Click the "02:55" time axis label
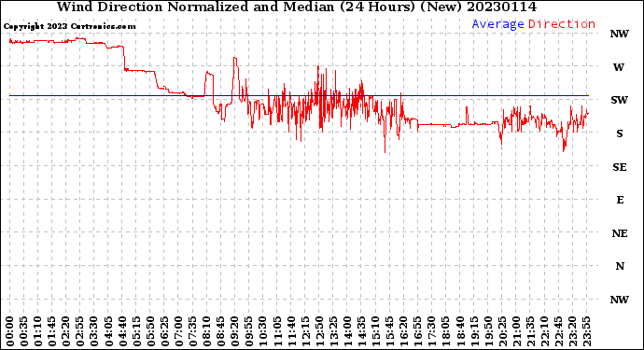This screenshot has width=644, height=350. 80,331
